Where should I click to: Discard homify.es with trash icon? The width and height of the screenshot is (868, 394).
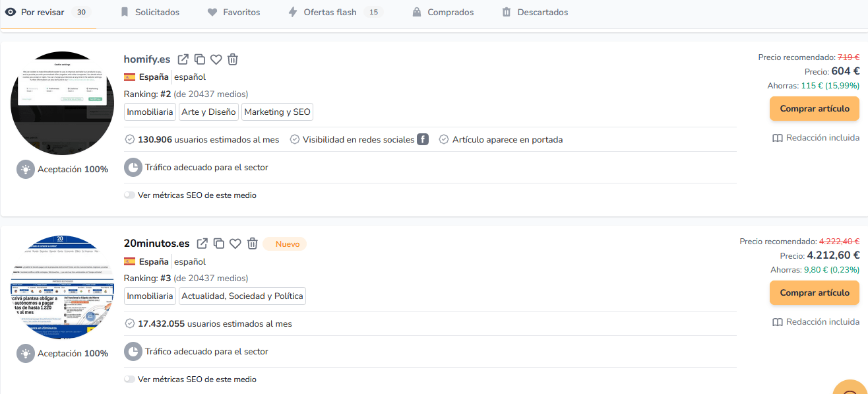[233, 59]
